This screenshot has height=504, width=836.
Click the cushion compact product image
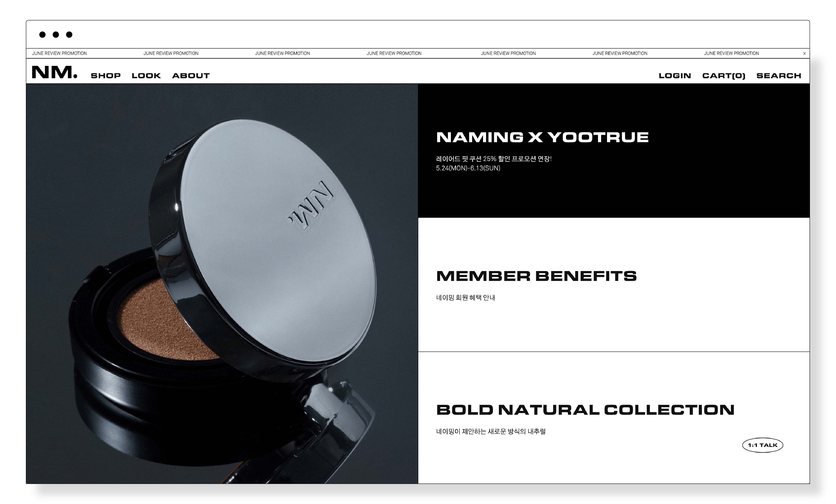222,284
